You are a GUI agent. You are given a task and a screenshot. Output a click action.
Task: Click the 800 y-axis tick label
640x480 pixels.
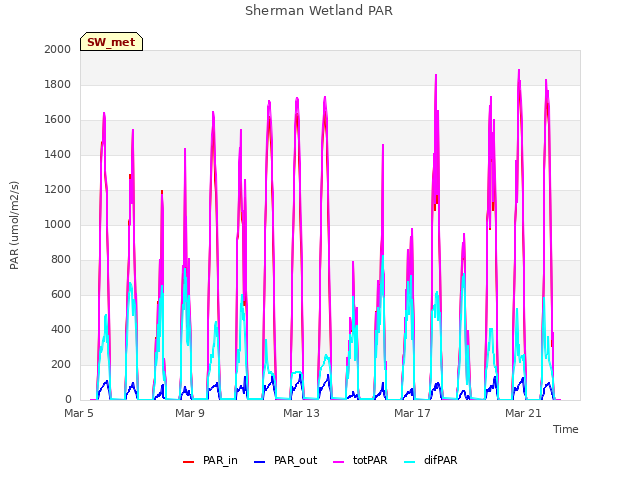click(61, 260)
